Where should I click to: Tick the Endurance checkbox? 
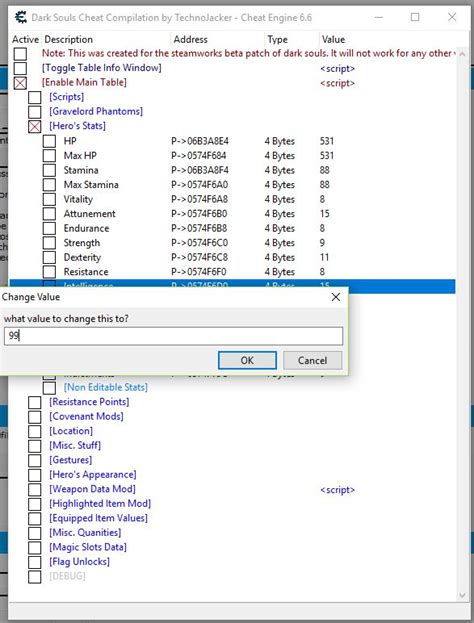49,228
